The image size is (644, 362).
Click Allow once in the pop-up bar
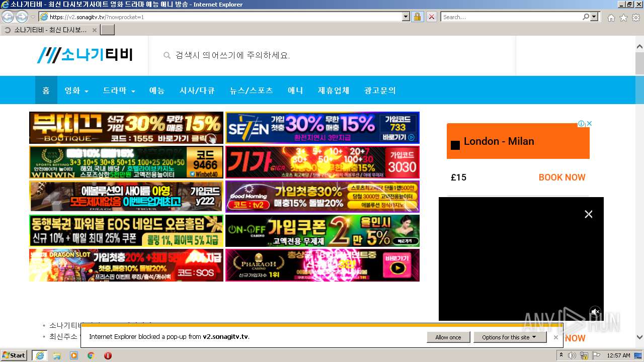(448, 337)
